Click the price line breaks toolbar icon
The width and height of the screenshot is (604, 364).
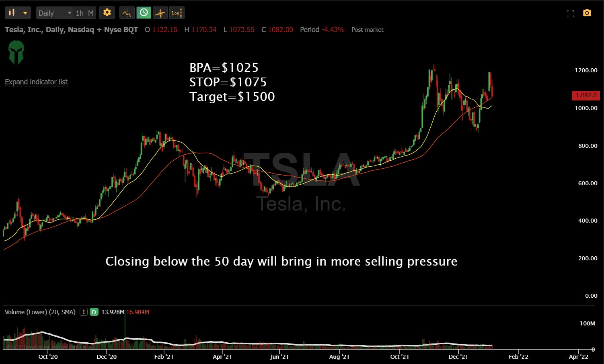pyautogui.click(x=127, y=13)
